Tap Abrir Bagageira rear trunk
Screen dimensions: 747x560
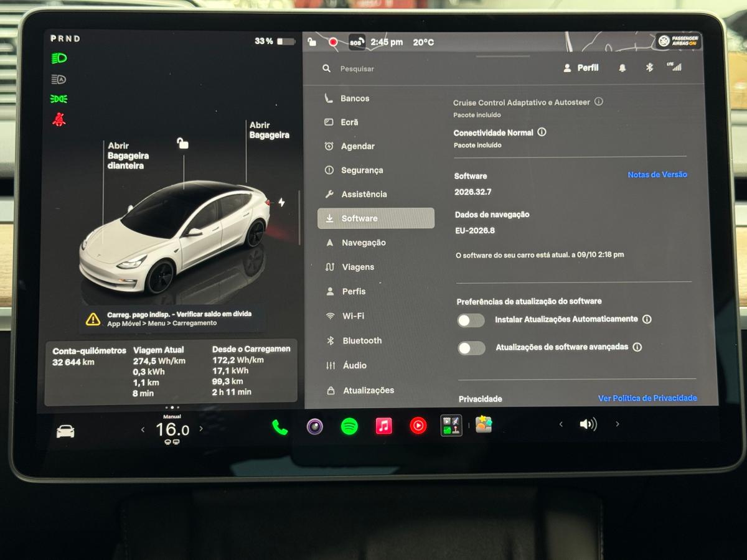point(270,130)
